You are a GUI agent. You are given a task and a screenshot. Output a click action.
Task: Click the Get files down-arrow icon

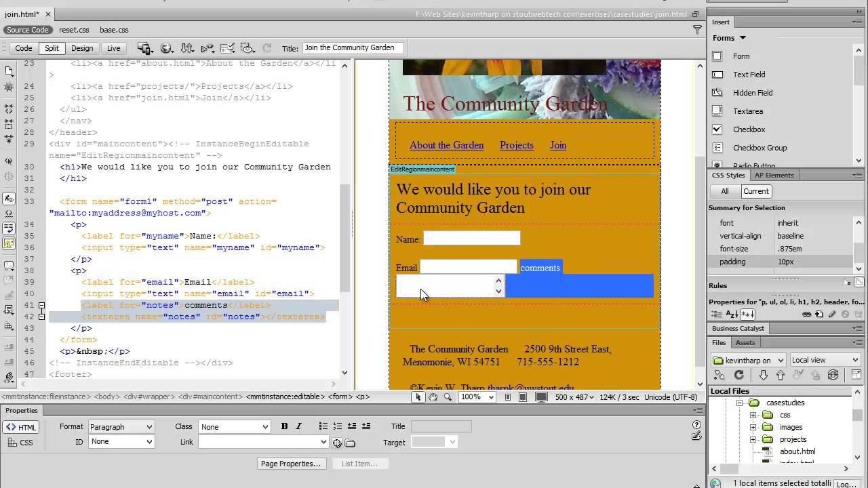(x=764, y=375)
